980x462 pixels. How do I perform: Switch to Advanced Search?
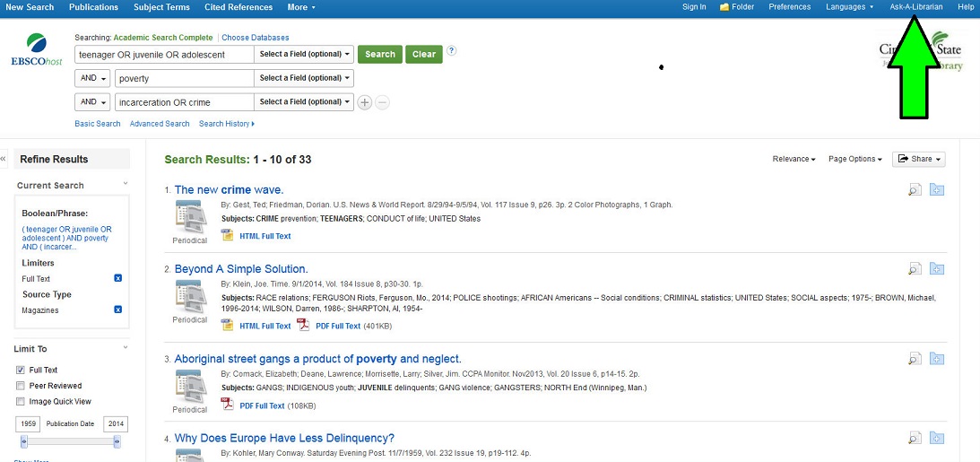(160, 124)
